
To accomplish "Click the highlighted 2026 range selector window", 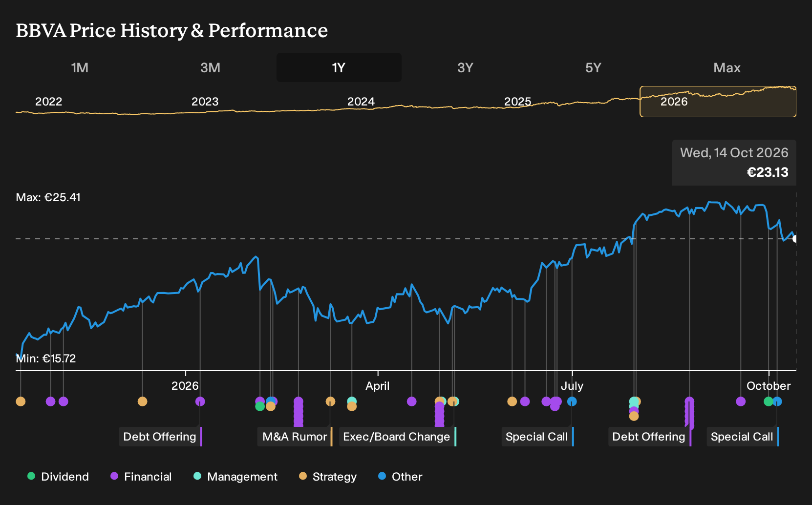I will click(718, 102).
